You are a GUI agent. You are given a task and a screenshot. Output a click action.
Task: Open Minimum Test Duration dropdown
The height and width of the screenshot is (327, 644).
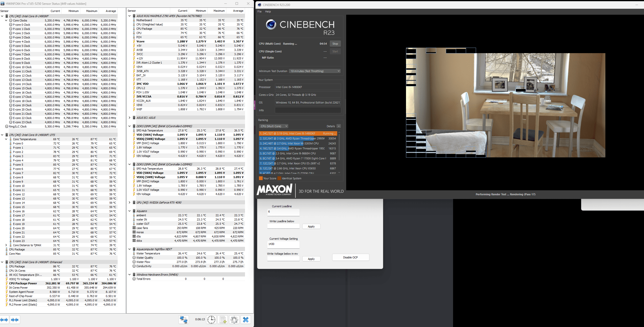pos(315,71)
